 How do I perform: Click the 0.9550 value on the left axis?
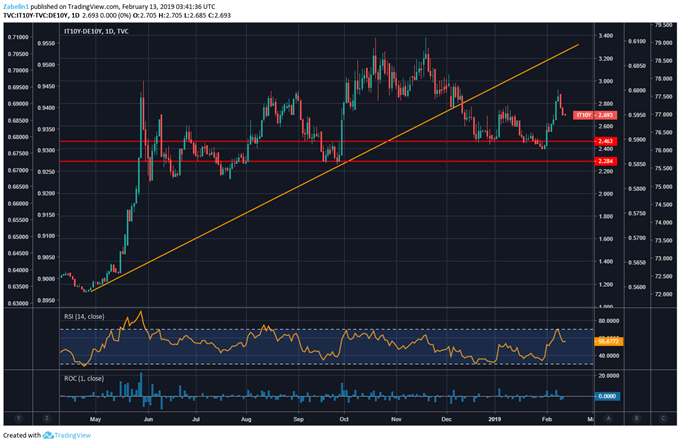coord(46,43)
